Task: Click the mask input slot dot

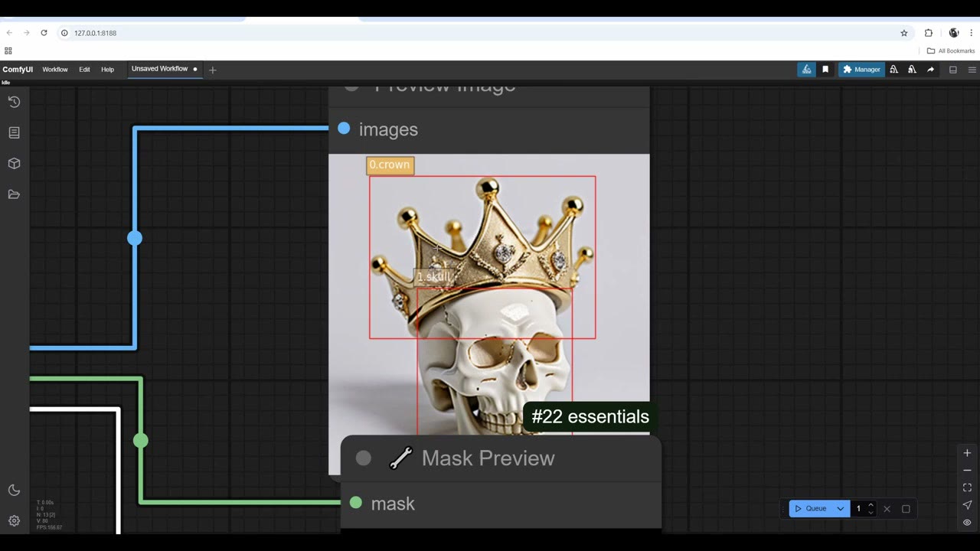Action: pos(355,503)
